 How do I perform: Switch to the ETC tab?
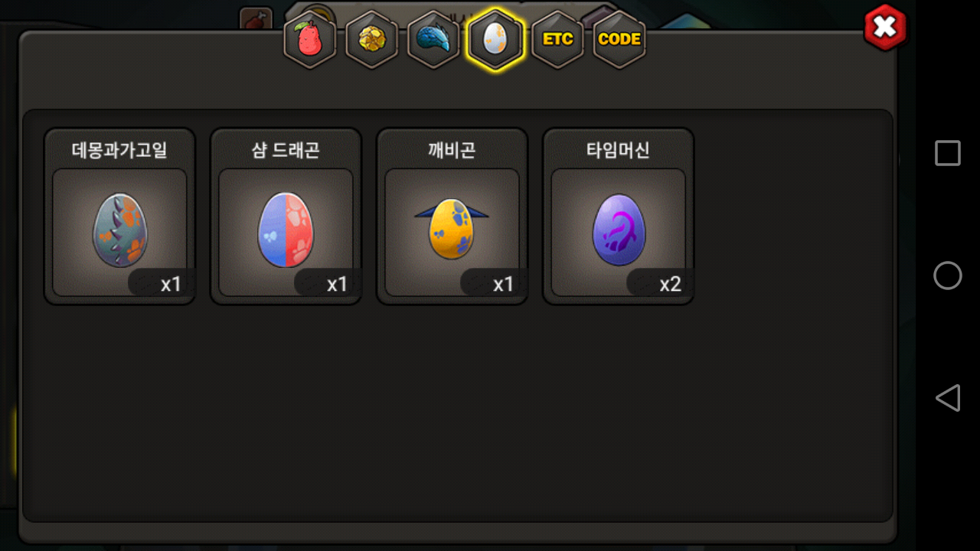[557, 40]
